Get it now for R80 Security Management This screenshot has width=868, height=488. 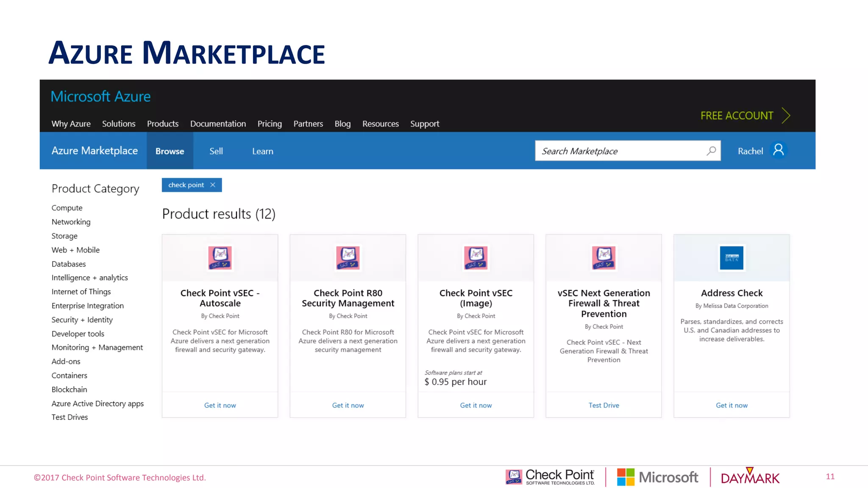[348, 405]
